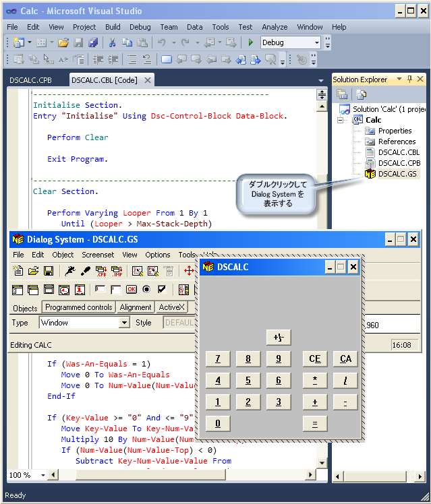Click New screenset icon in Dialog System
Viewport: 431px width, 504px height.
coord(18,271)
